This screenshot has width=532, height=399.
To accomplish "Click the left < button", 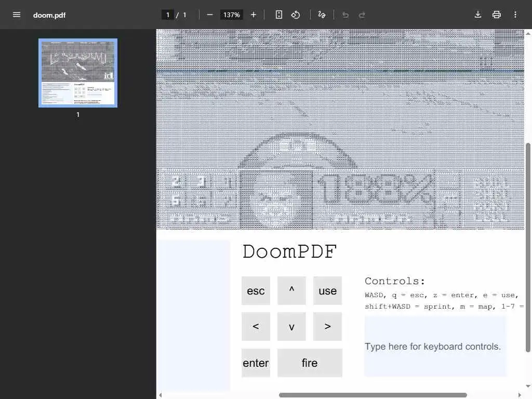I will point(256,326).
